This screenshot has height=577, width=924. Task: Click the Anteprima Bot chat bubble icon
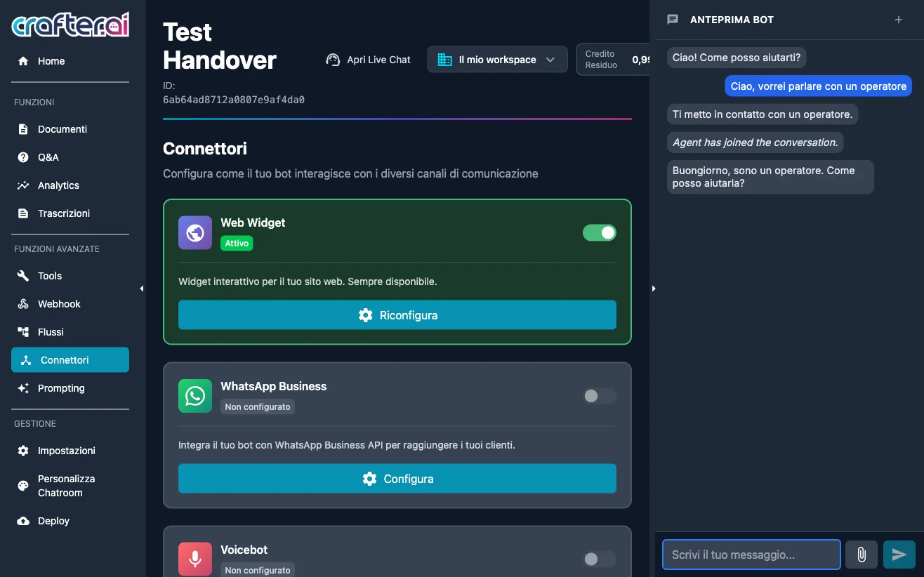(673, 20)
